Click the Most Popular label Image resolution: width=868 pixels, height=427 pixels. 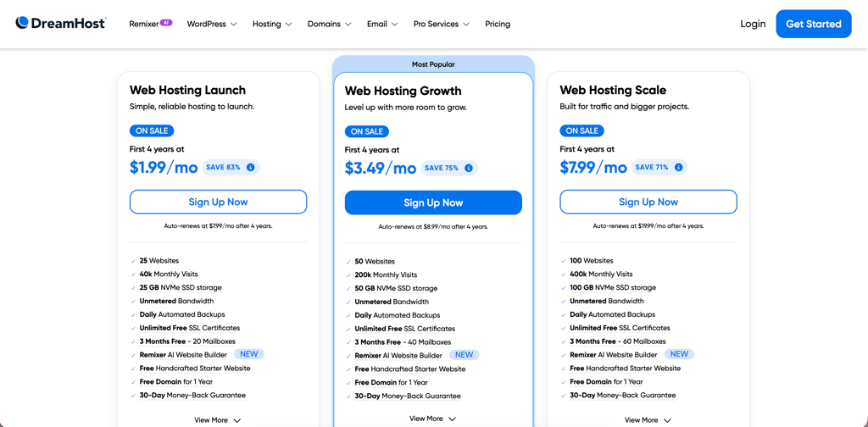point(433,64)
